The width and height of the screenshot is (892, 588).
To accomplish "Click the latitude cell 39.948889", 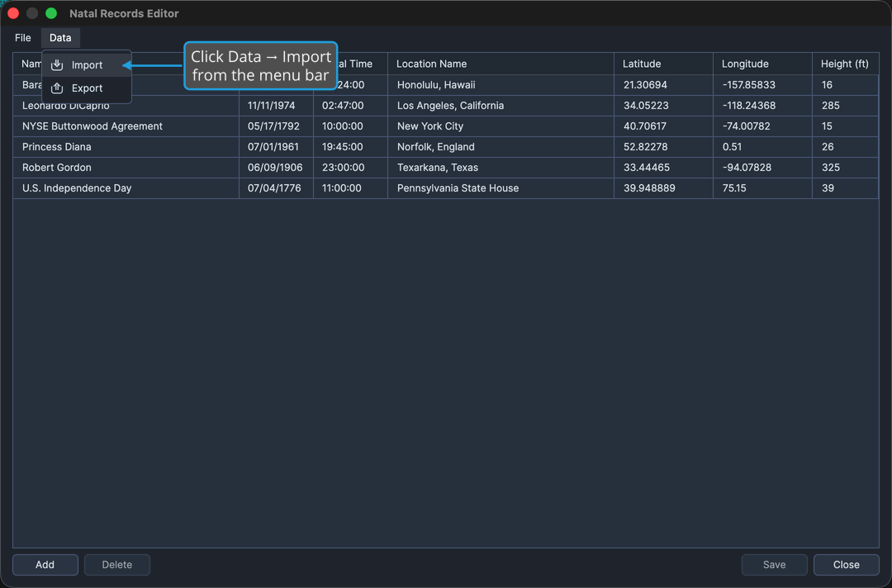I will [663, 188].
